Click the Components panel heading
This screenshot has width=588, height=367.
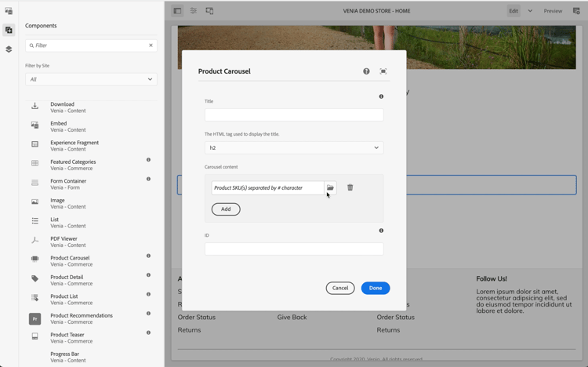coord(41,26)
